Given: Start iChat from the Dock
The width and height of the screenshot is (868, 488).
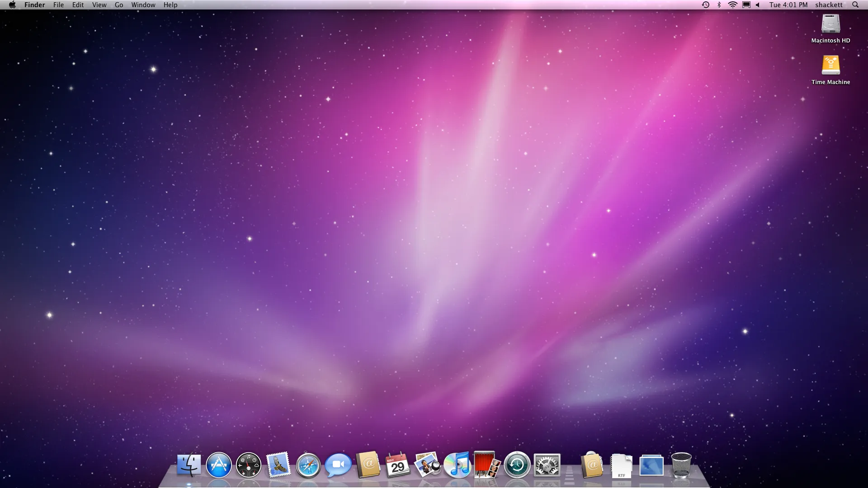Looking at the screenshot, I should (x=338, y=465).
